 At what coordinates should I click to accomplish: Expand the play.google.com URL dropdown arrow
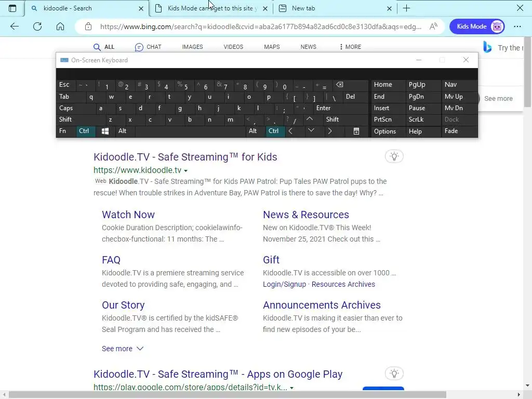292,388
